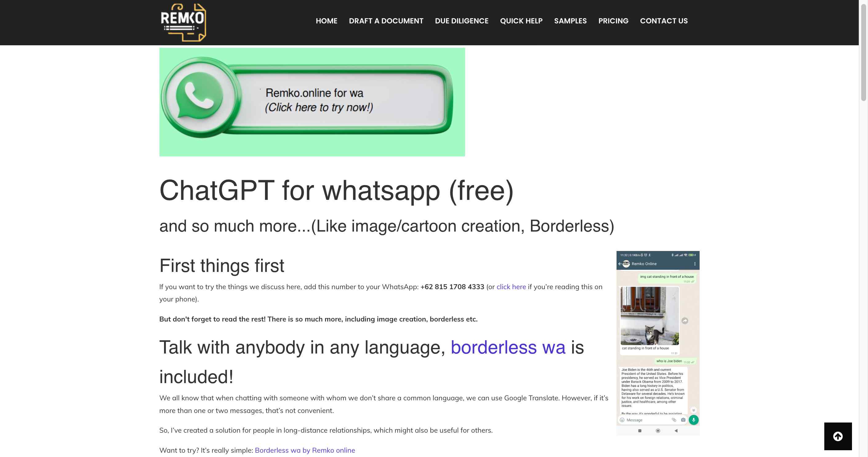Click the Android recents square in the screenshot

(x=640, y=431)
